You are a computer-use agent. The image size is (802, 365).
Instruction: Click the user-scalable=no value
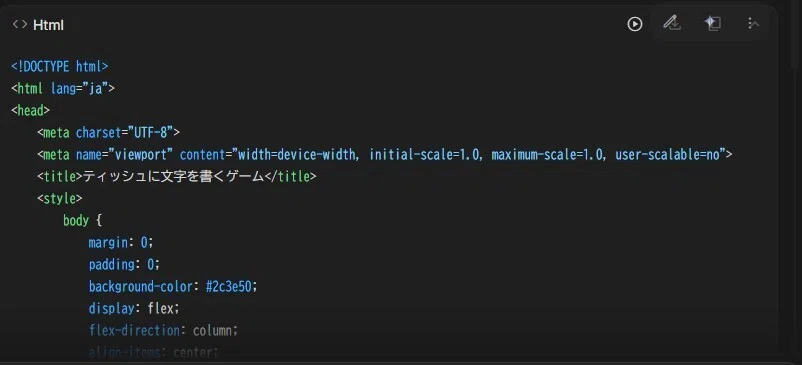click(671, 154)
